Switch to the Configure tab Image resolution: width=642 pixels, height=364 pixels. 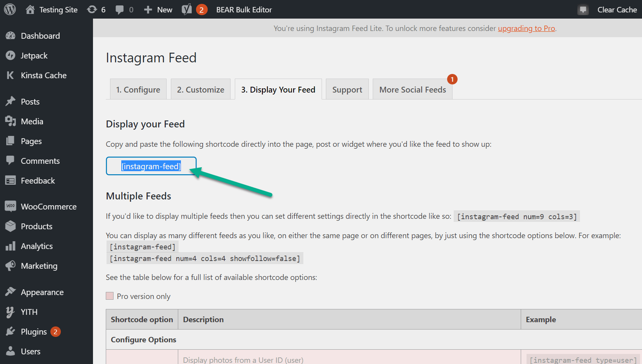138,89
